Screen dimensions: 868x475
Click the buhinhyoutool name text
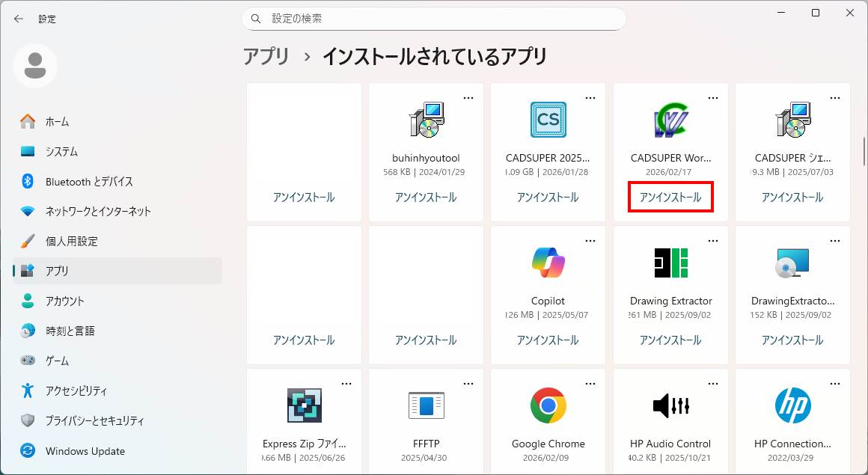click(x=427, y=158)
